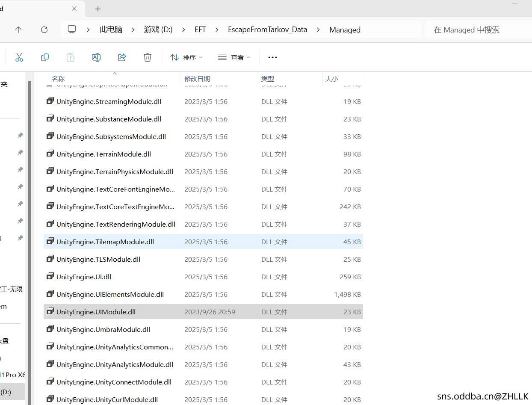The image size is (532, 405).
Task: Refresh the current folder view
Action: pos(44,30)
